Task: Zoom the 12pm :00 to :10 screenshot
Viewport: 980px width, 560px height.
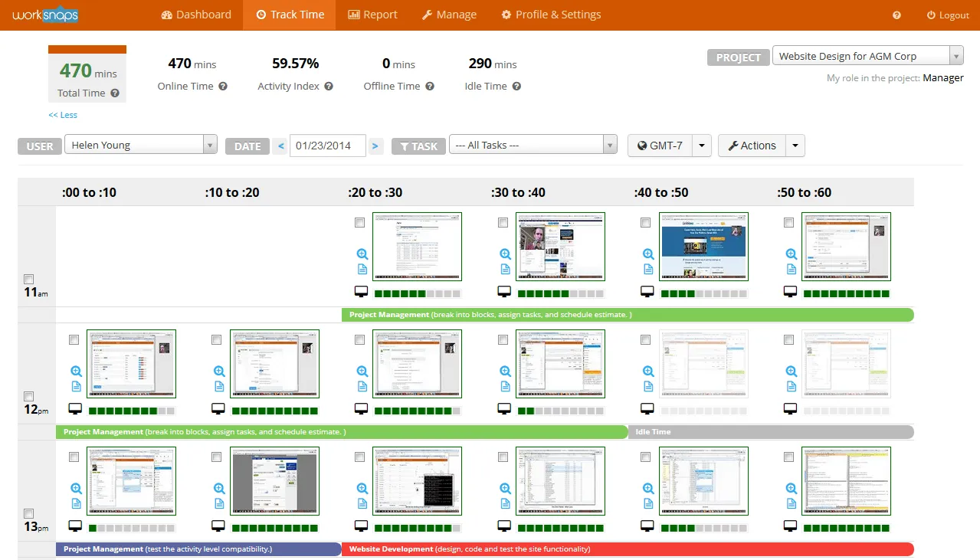Action: [x=76, y=371]
